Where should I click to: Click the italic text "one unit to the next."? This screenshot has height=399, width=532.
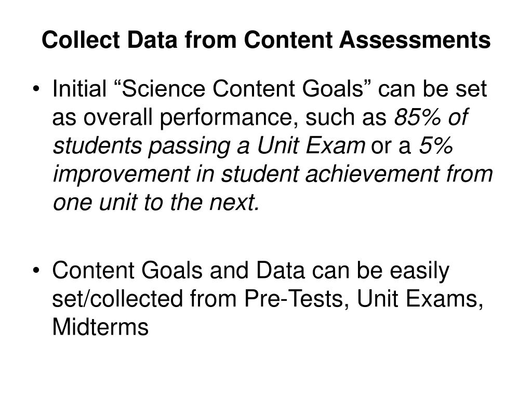point(156,202)
